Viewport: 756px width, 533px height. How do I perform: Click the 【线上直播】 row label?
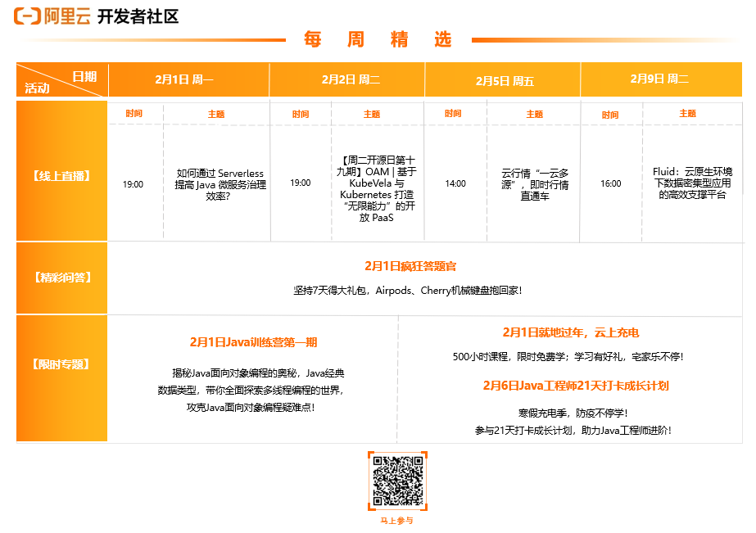click(x=61, y=176)
